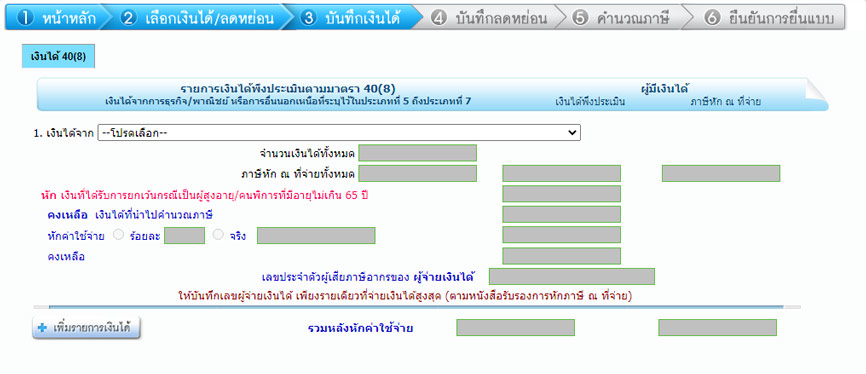Open the เงินได้จาก dropdown list
Viewport: 866px width, 374px height.
(339, 133)
